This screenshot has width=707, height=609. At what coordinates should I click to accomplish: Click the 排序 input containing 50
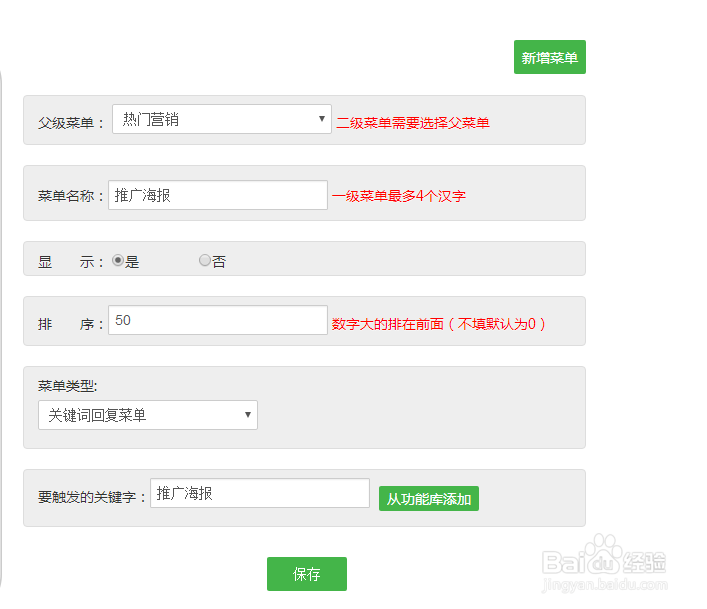(218, 320)
